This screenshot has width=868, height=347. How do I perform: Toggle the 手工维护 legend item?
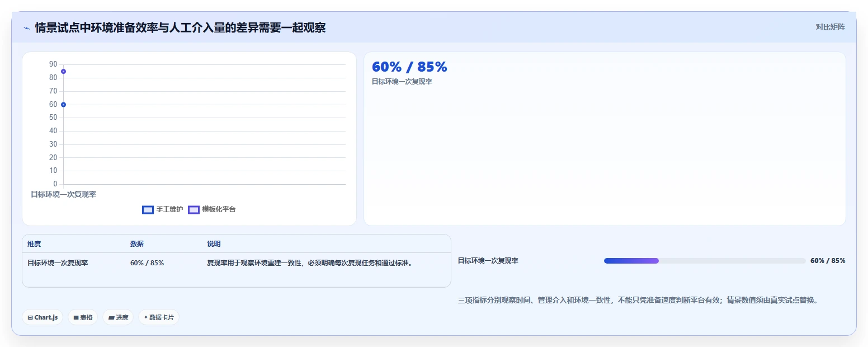pyautogui.click(x=163, y=209)
